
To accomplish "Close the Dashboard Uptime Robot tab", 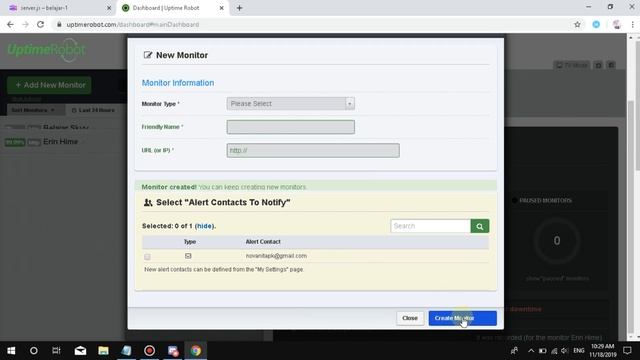I will click(222, 8).
